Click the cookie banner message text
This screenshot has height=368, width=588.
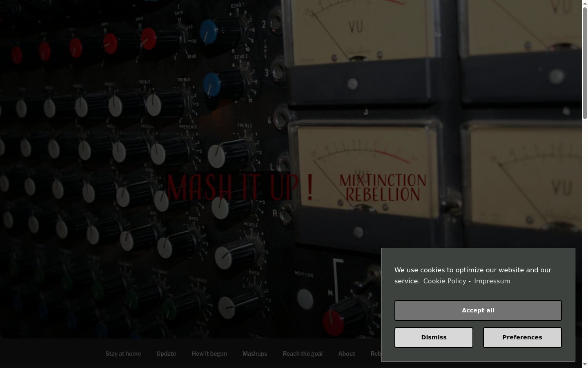(x=473, y=275)
